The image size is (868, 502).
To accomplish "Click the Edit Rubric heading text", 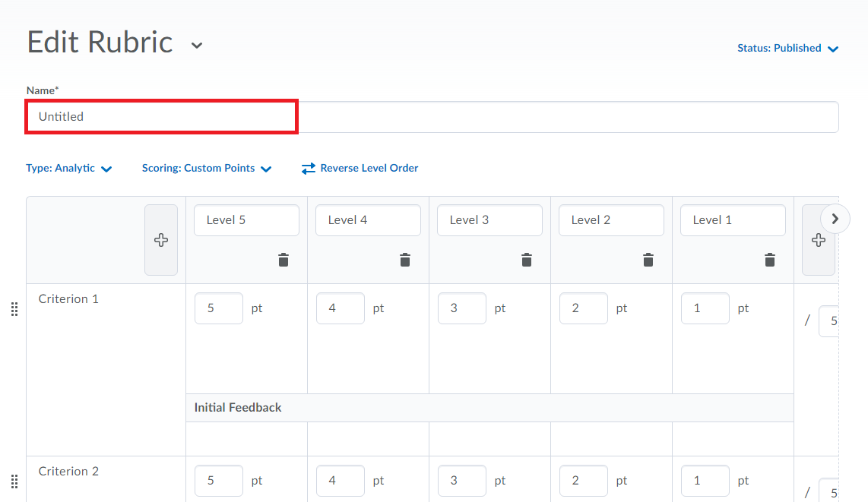I will (x=100, y=43).
